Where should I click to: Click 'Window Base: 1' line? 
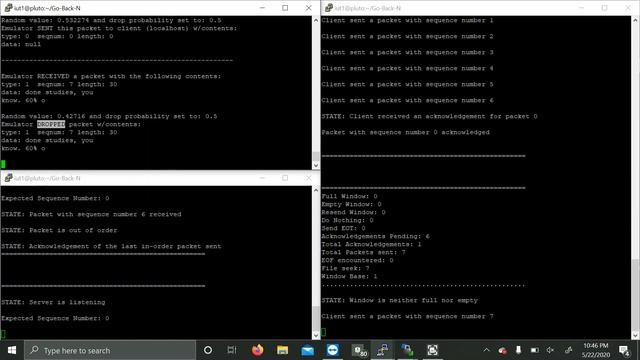[349, 276]
